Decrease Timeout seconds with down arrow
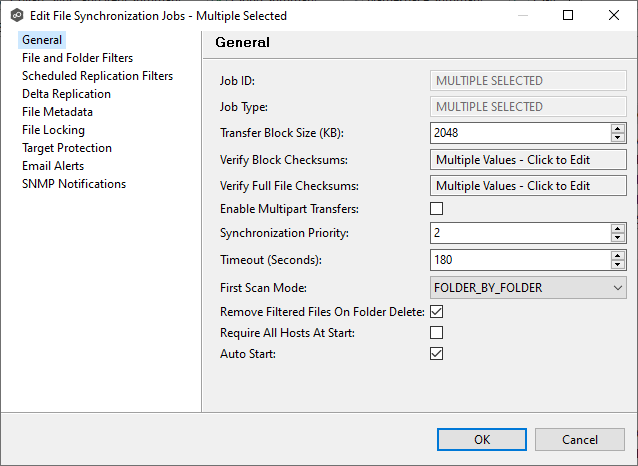Image resolution: width=638 pixels, height=466 pixels. click(x=618, y=265)
